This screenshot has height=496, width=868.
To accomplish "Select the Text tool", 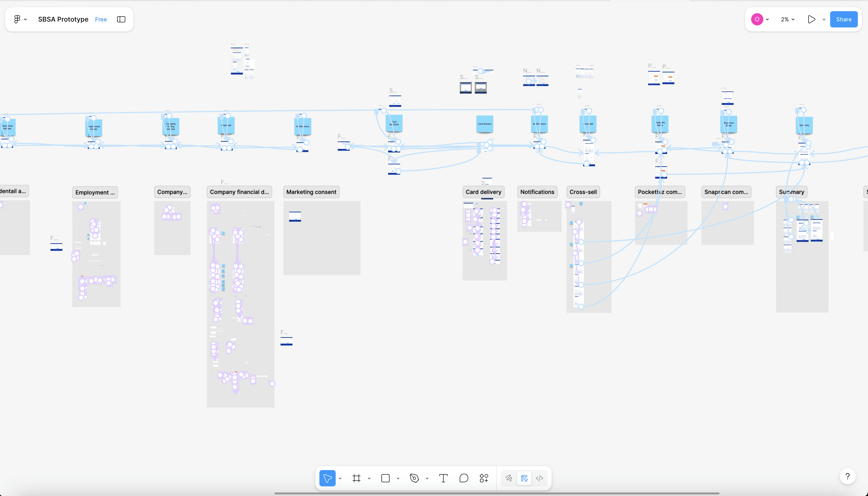I will click(x=443, y=478).
